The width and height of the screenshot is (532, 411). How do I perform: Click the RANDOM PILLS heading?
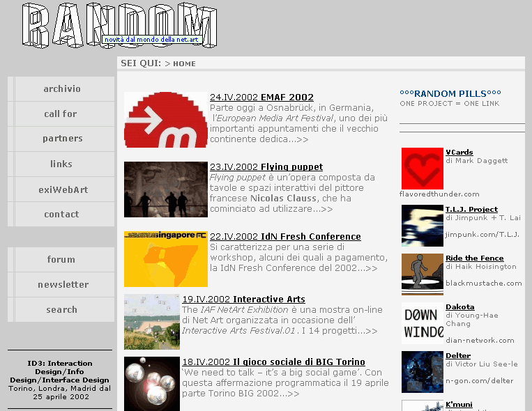[x=450, y=93]
